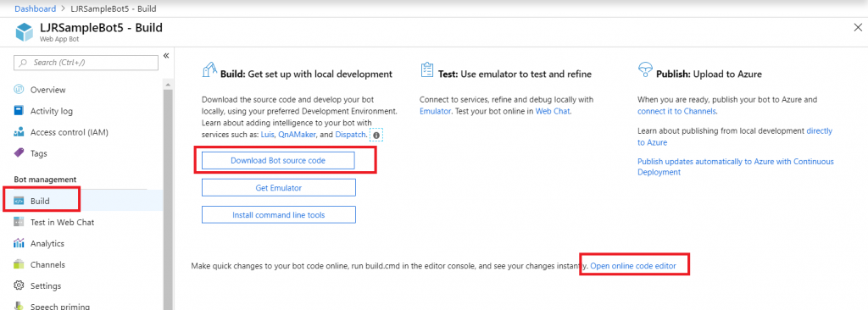868x310 pixels.
Task: Click the Luis link
Action: point(267,135)
